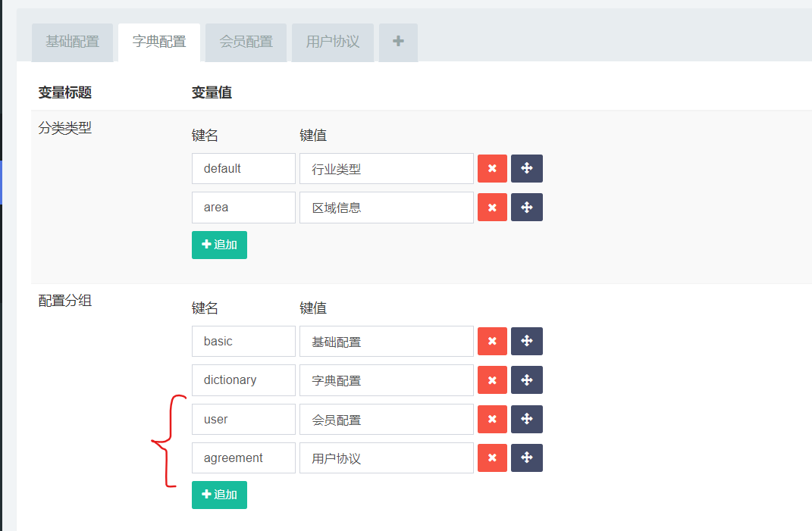Image resolution: width=812 pixels, height=531 pixels.
Task: Click the plus tab to add a group
Action: (398, 42)
